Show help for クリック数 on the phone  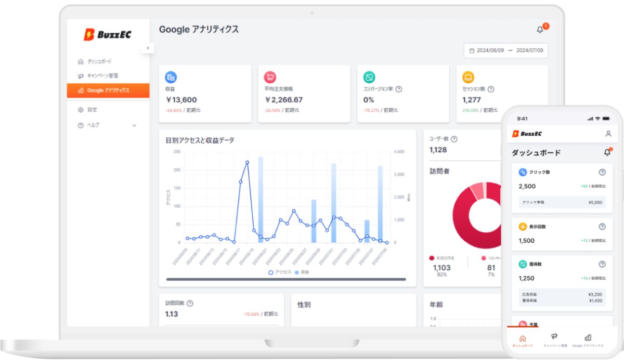click(602, 172)
